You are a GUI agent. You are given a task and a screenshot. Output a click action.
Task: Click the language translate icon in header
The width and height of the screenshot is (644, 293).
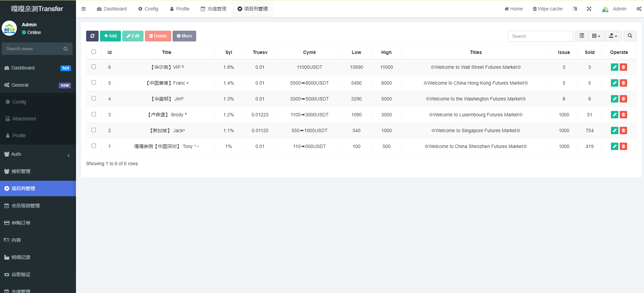tap(575, 9)
